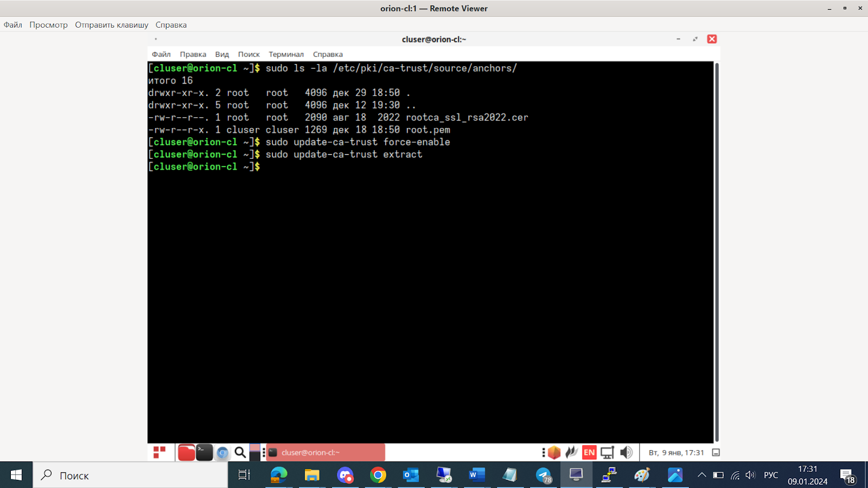
Task: Open Remote Viewer's Справка menu
Action: [171, 25]
